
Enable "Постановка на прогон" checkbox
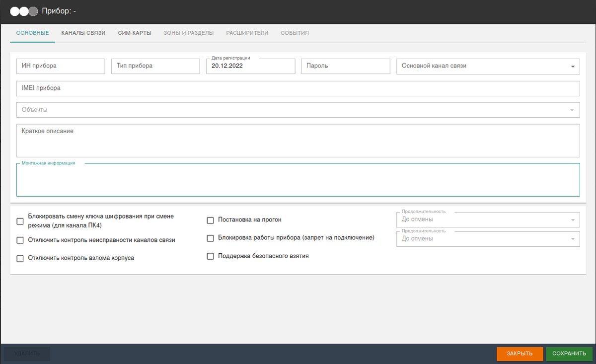[x=210, y=220]
